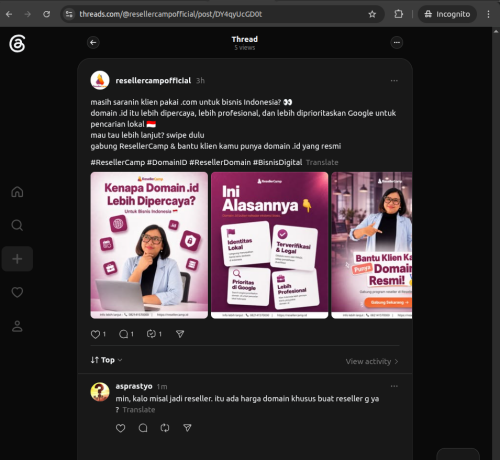
Task: Open site information icon in address bar
Action: click(69, 14)
